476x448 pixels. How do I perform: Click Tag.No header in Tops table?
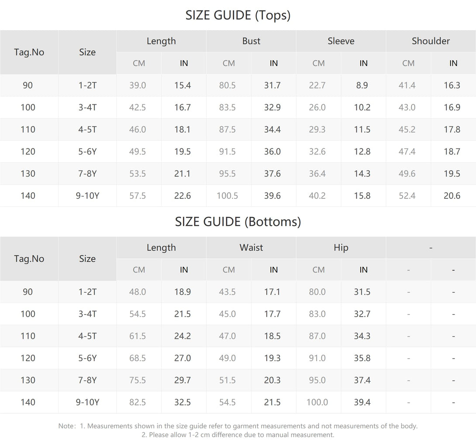click(29, 52)
